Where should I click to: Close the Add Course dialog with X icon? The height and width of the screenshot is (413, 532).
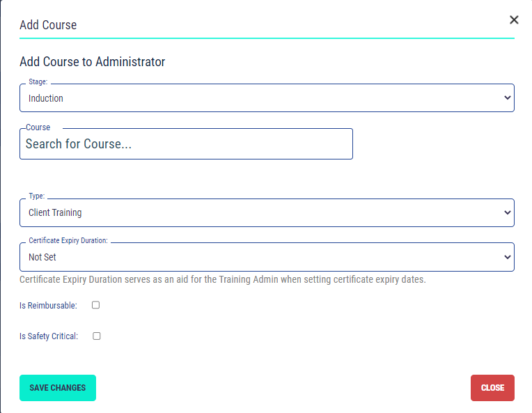coord(514,20)
